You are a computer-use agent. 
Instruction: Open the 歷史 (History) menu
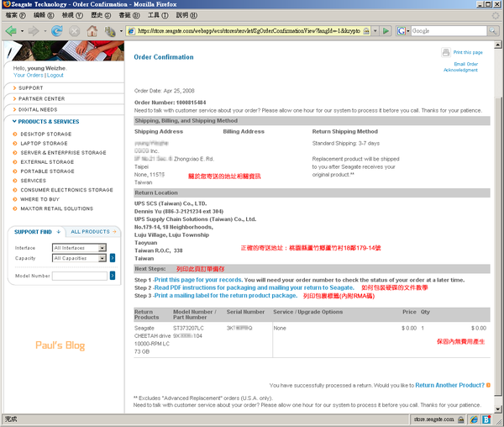click(101, 15)
